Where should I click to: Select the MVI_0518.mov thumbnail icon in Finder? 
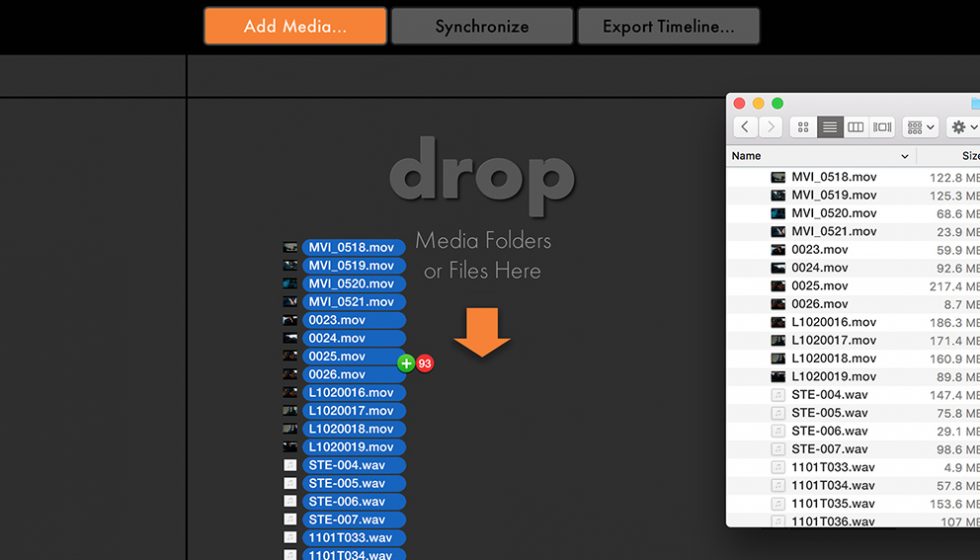click(x=778, y=178)
